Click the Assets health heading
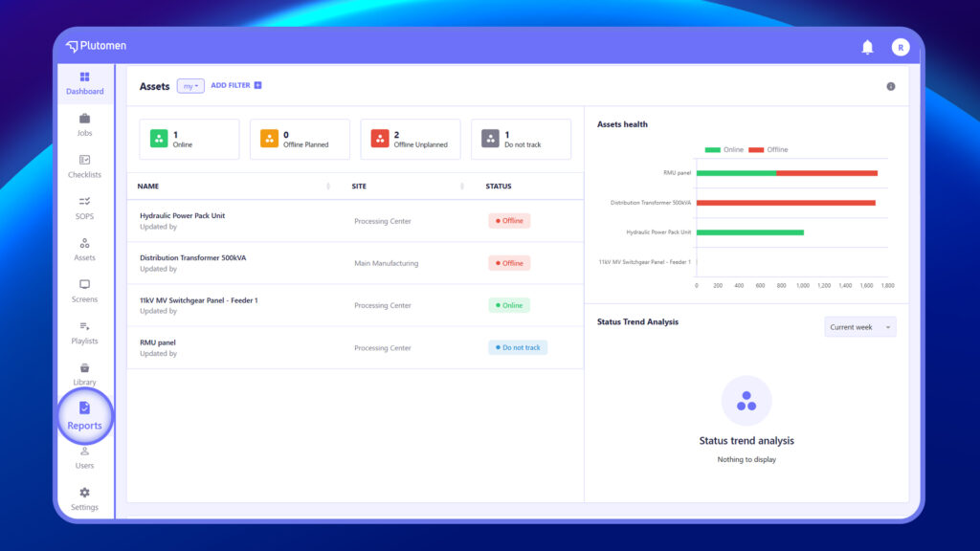980x551 pixels. (622, 124)
